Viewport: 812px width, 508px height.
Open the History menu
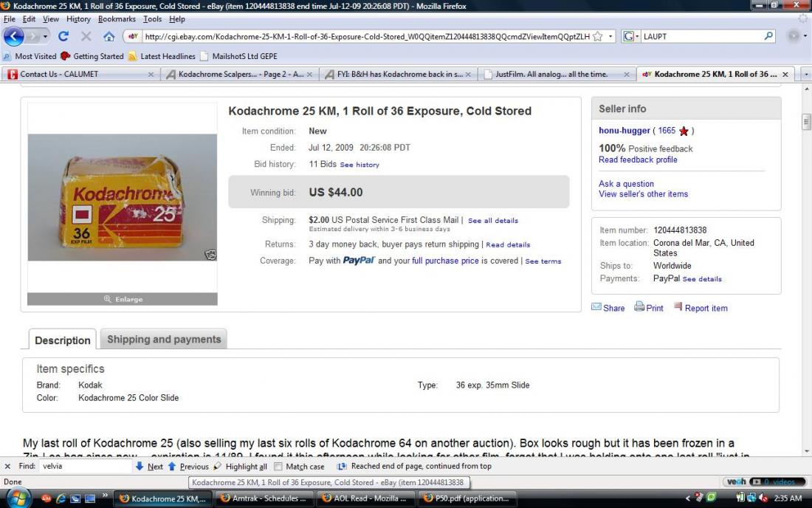[x=78, y=19]
